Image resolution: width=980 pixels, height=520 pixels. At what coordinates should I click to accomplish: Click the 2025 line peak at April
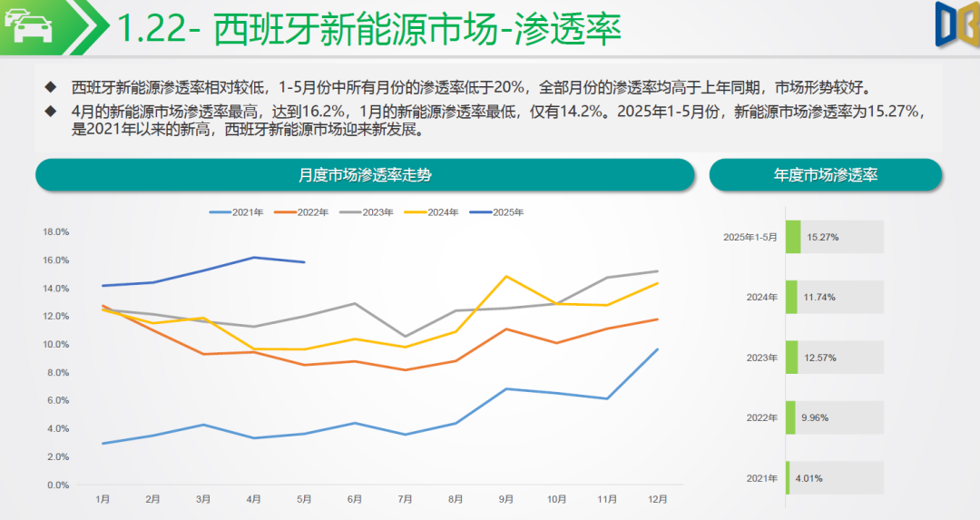point(254,257)
